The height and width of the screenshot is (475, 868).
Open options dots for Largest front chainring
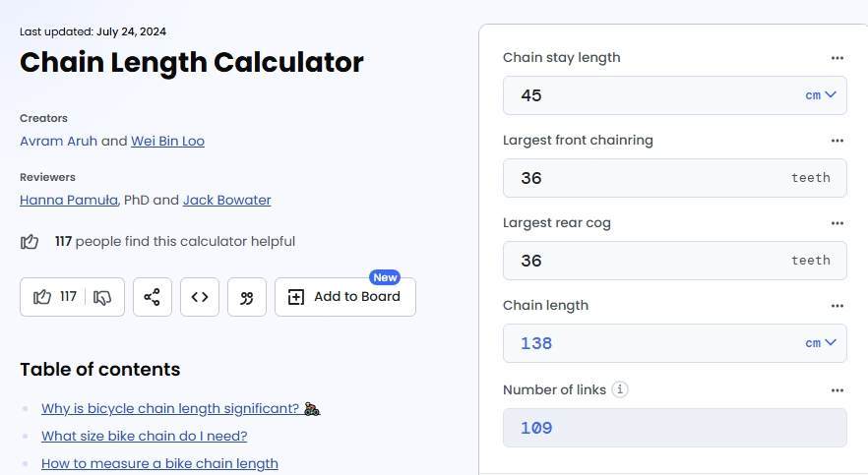[x=837, y=141]
